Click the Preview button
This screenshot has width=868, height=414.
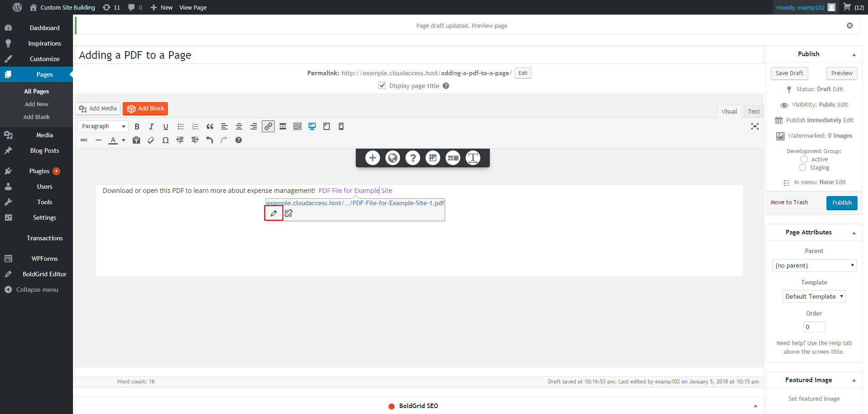pyautogui.click(x=842, y=73)
